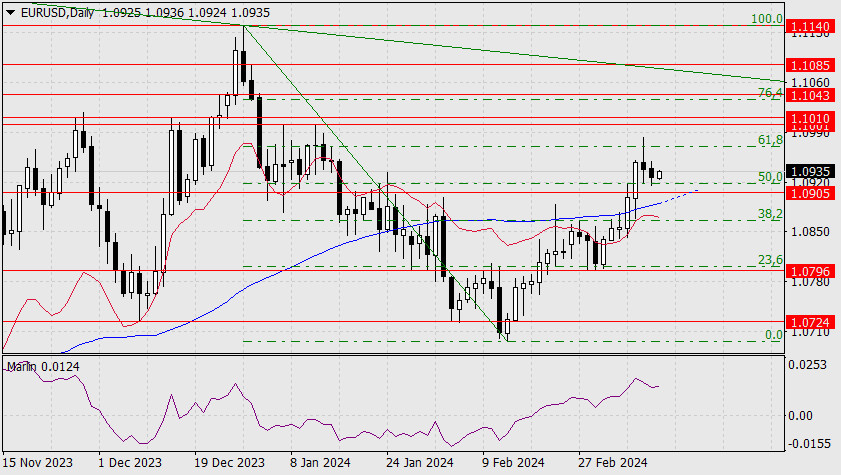841x475 pixels.
Task: Open the chart menu triangle beside EURUSD
Action: coord(10,12)
